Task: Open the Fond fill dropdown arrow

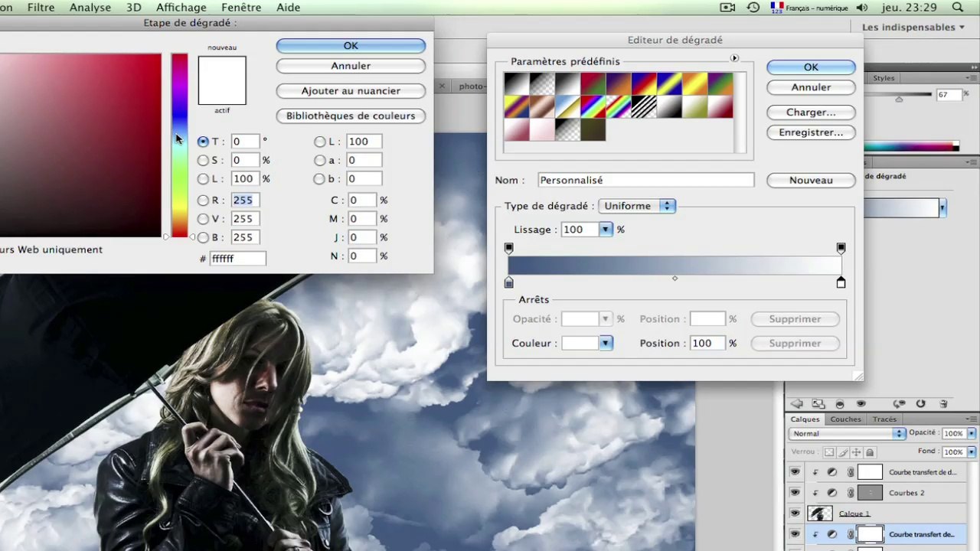Action: [x=972, y=452]
